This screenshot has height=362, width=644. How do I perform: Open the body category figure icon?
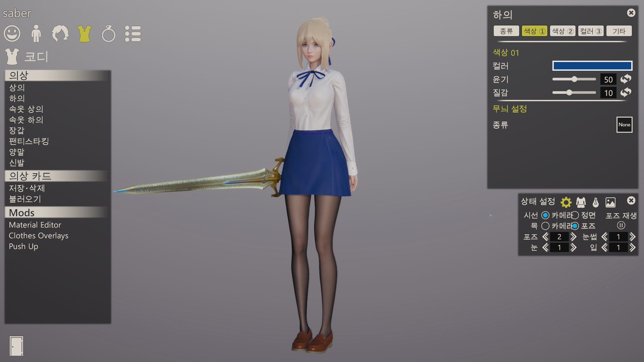tap(36, 34)
